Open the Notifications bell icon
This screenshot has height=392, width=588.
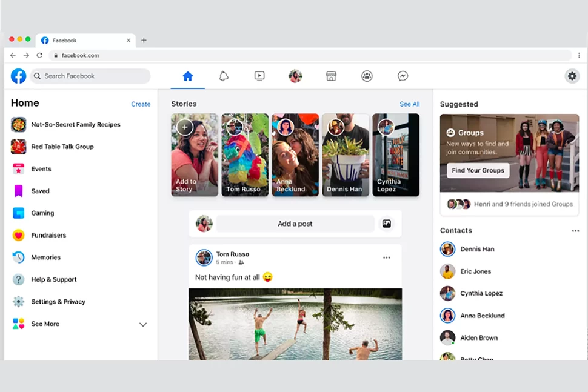224,76
